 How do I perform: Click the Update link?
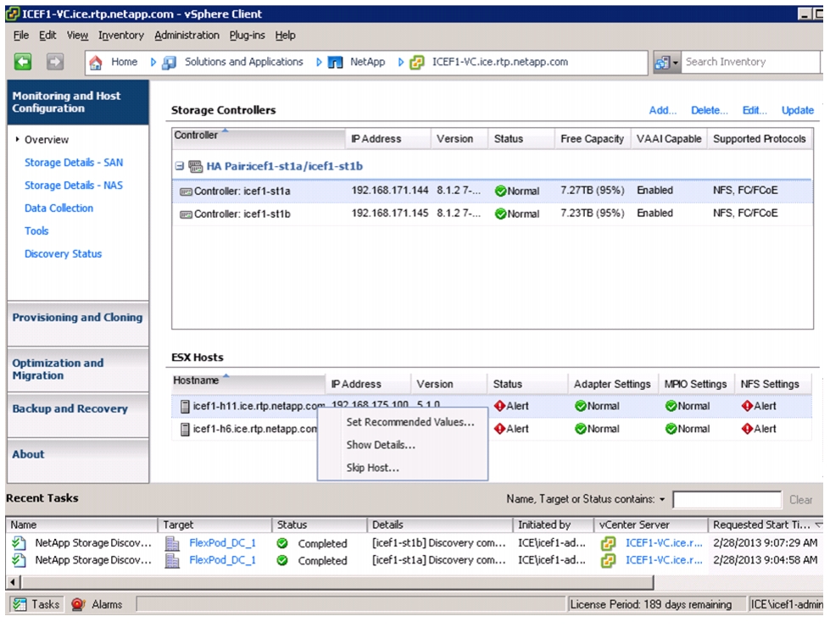[798, 111]
